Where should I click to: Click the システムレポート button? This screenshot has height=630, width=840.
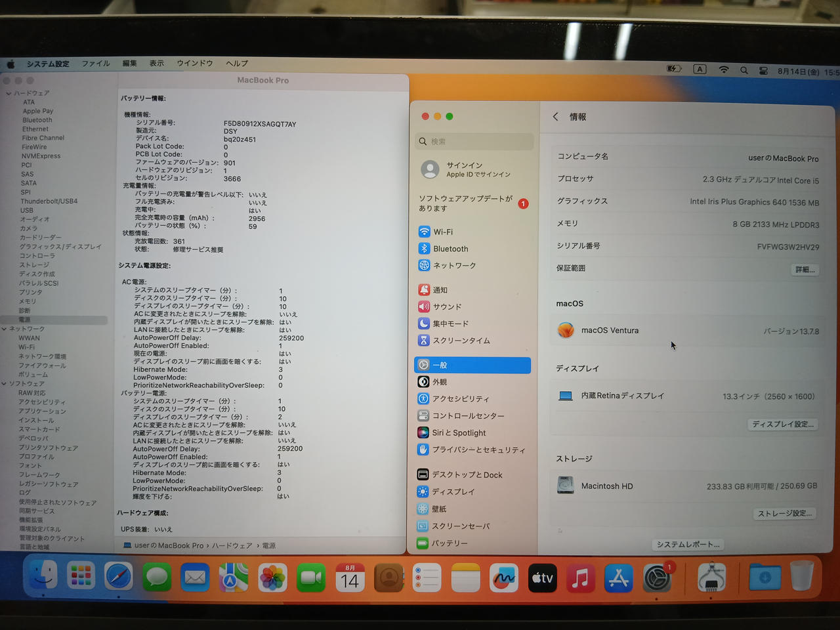[x=688, y=544]
